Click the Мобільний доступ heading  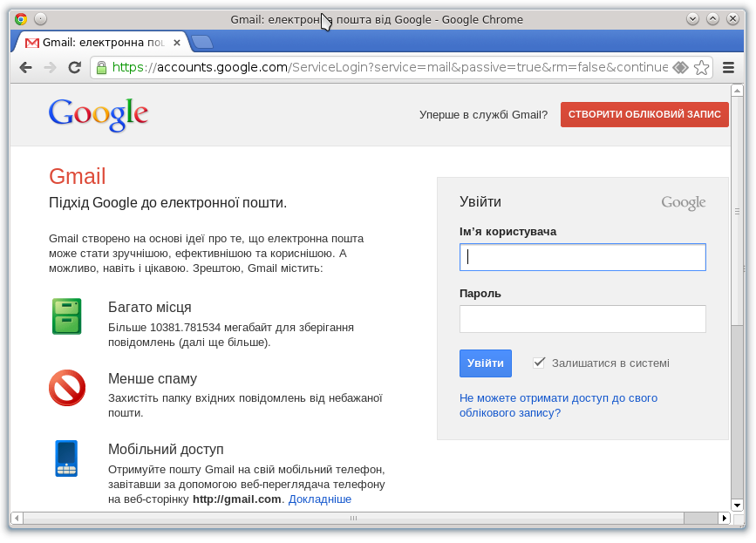click(x=166, y=450)
